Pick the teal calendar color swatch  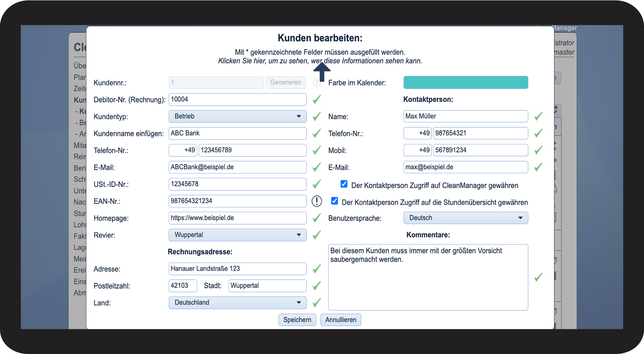point(465,82)
